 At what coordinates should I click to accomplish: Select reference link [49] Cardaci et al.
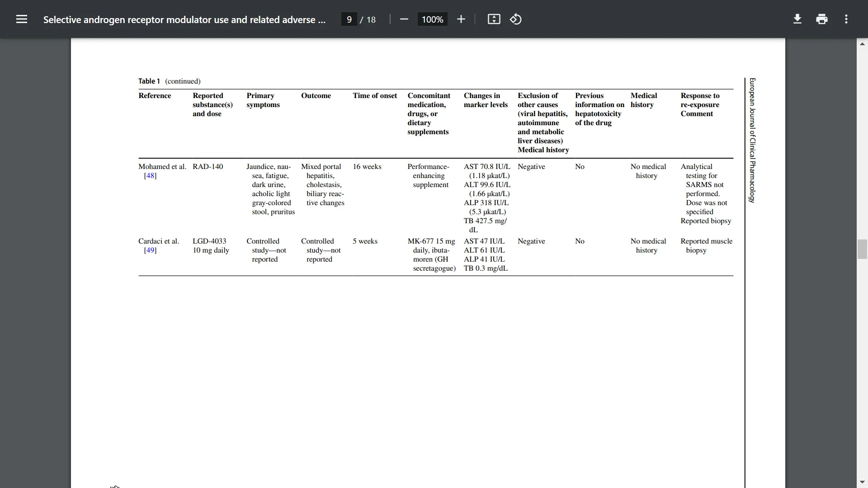tap(150, 250)
